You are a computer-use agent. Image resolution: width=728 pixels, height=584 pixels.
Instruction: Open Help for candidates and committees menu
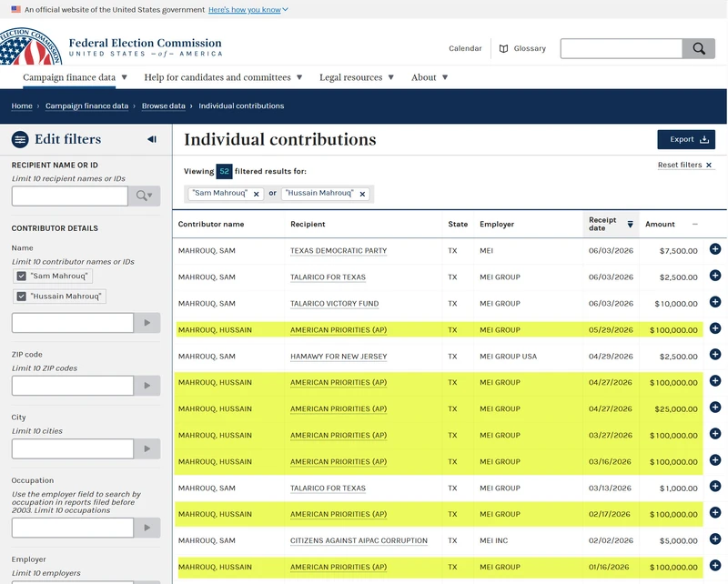[223, 77]
